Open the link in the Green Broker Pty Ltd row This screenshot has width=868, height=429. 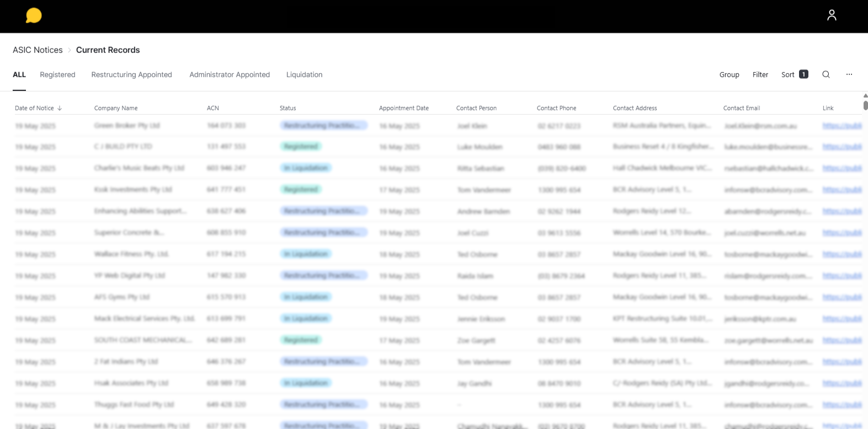click(842, 126)
